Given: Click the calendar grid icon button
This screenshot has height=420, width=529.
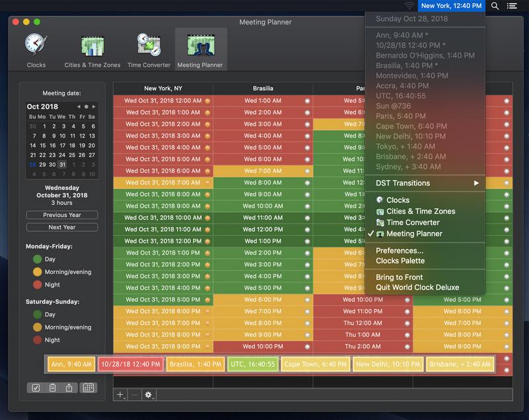Looking at the screenshot, I should pyautogui.click(x=89, y=388).
